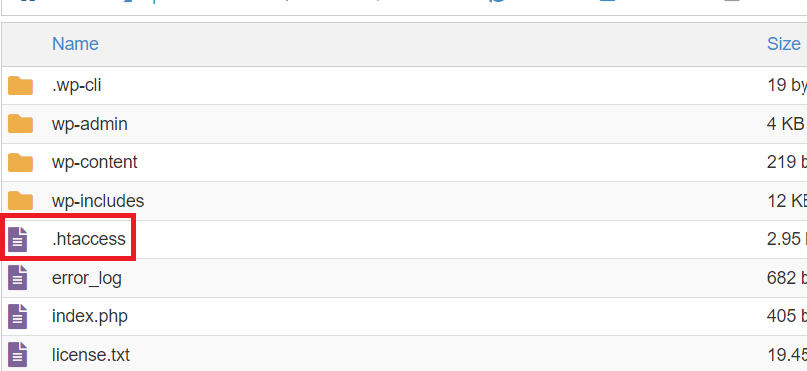
Task: Select the wp-content folder name
Action: (x=95, y=162)
